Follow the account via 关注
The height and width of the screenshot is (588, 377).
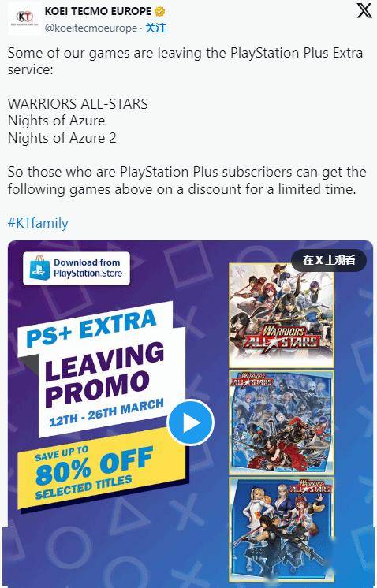pyautogui.click(x=155, y=28)
